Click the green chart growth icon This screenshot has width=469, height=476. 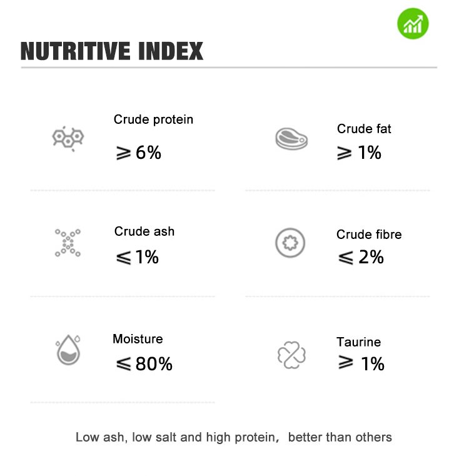tap(413, 24)
